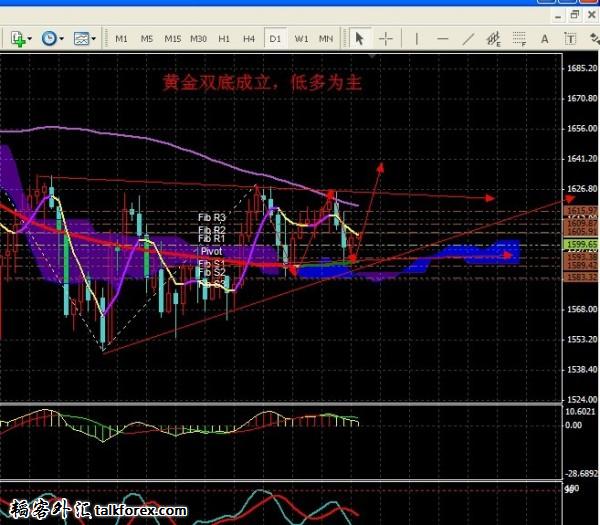Viewport: 600px width, 525px height.
Task: Select the Fibonacci retracement tool
Action: pyautogui.click(x=518, y=39)
